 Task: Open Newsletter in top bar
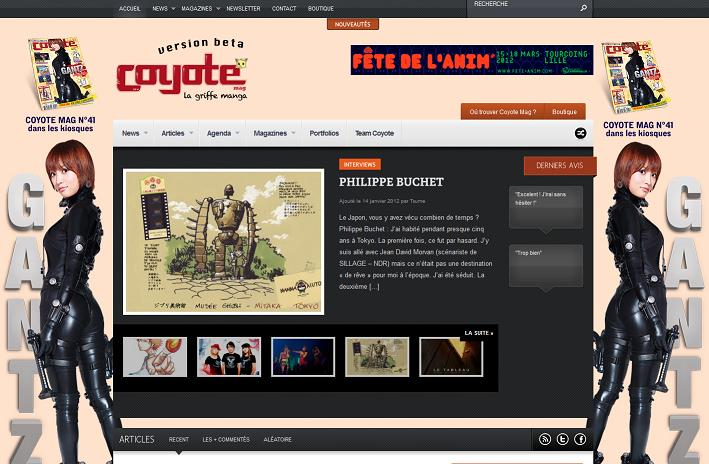243,8
